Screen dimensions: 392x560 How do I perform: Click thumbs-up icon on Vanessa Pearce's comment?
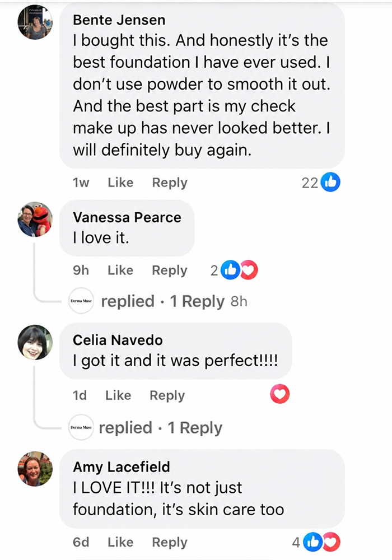coord(230,270)
